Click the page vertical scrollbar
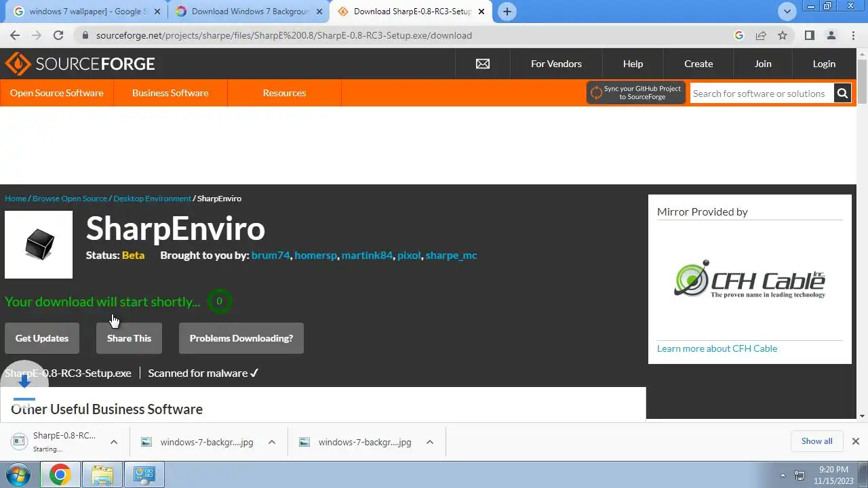Screen dimensions: 868x488 click(862, 81)
